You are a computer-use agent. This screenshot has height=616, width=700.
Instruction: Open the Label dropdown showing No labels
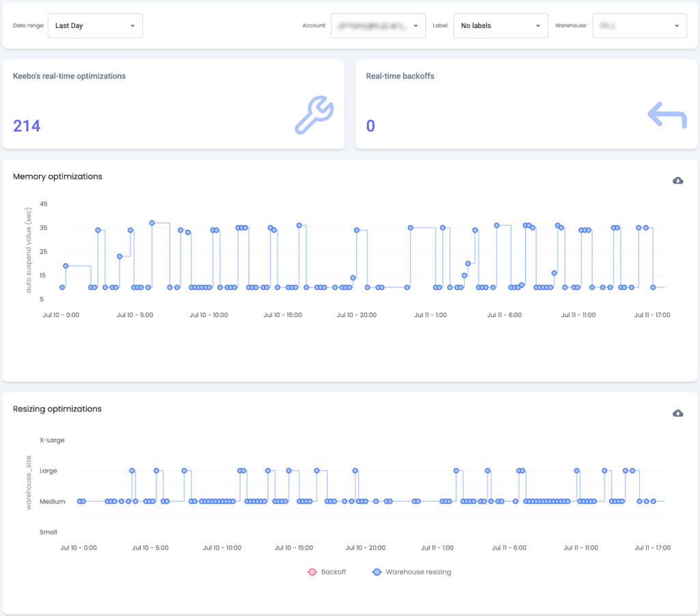[500, 25]
